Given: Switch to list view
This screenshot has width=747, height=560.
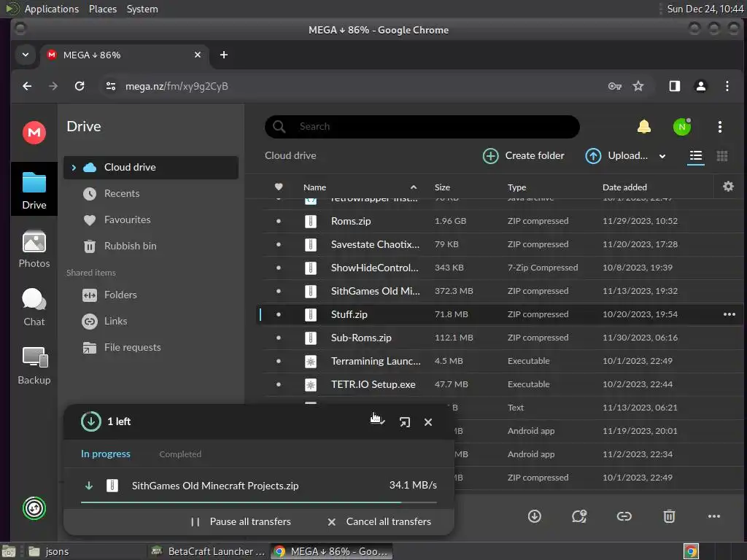Looking at the screenshot, I should pyautogui.click(x=695, y=156).
